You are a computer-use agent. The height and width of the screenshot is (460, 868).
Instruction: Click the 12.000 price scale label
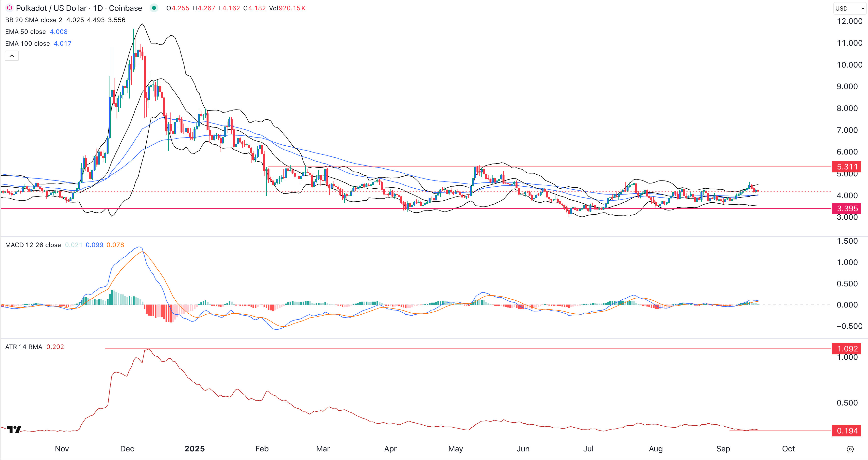click(x=850, y=21)
